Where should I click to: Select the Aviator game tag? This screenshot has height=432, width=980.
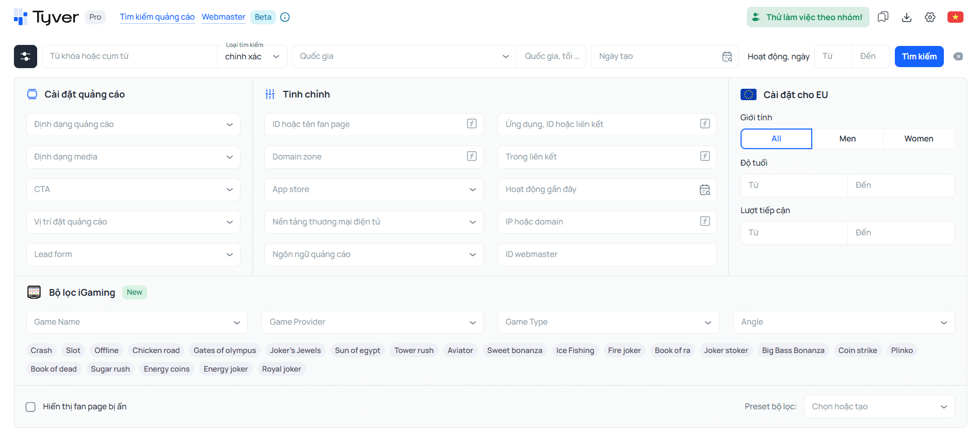(x=460, y=350)
